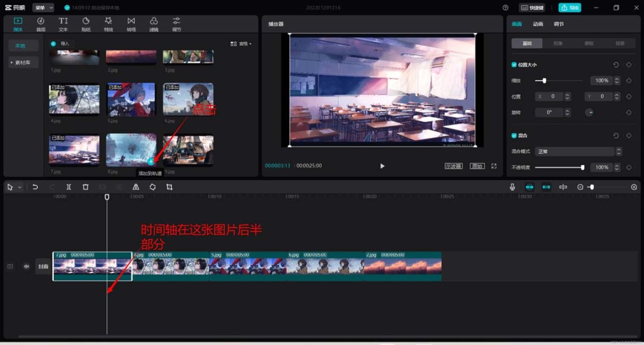Open the 混合模式 blend mode dropdown
Screen dimensions: 644x345
click(575, 150)
